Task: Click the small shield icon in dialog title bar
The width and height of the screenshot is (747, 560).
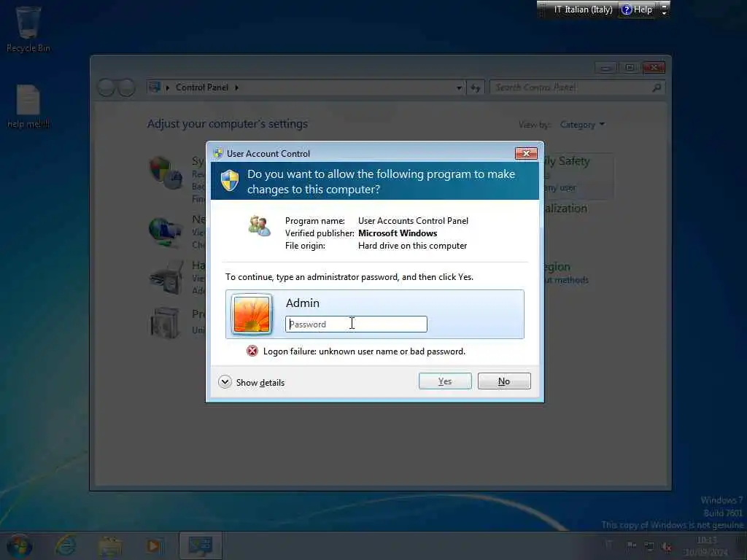Action: [x=217, y=153]
